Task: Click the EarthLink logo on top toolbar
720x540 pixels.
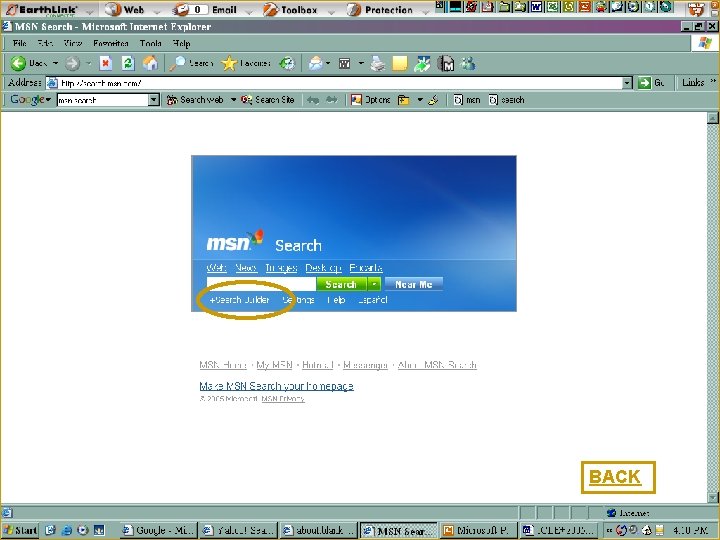Action: click(x=42, y=10)
